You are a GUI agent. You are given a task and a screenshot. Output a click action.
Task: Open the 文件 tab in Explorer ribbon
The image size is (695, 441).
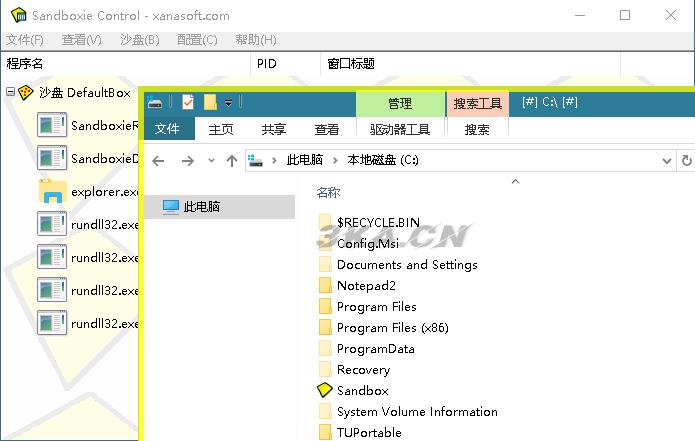pos(169,129)
